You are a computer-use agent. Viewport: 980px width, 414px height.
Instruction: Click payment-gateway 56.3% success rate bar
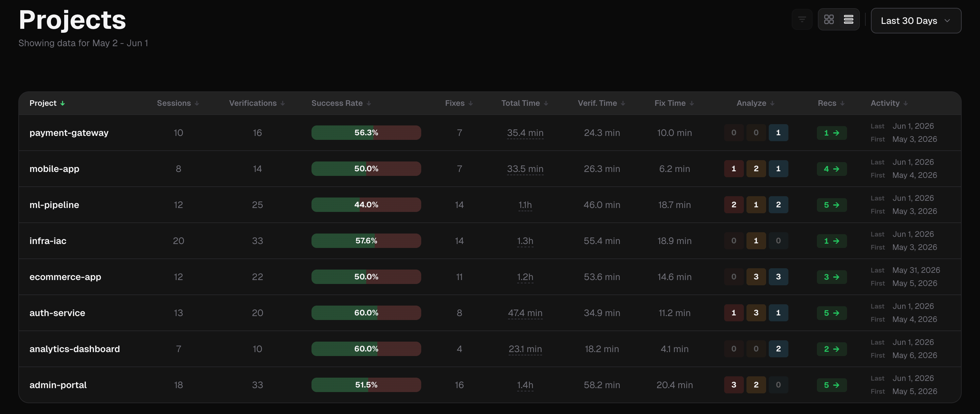click(x=366, y=133)
